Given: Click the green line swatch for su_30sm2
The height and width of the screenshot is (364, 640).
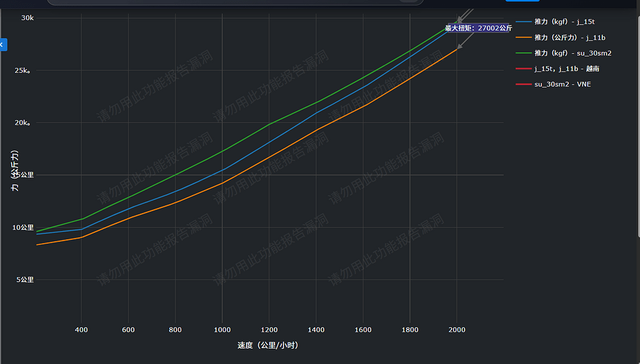Looking at the screenshot, I should point(524,53).
